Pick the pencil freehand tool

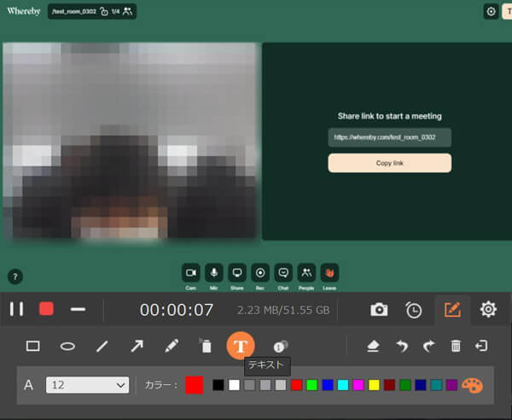click(x=172, y=346)
